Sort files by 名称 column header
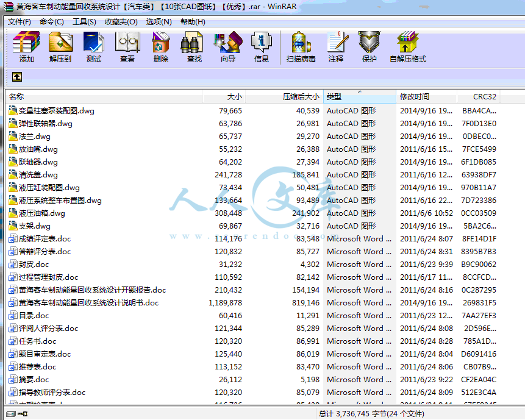 tap(104, 97)
